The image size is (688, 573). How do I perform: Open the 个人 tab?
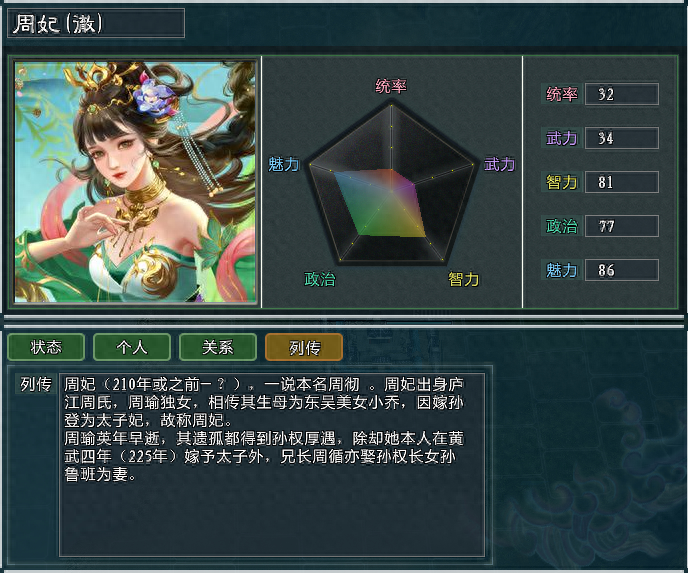tap(132, 347)
